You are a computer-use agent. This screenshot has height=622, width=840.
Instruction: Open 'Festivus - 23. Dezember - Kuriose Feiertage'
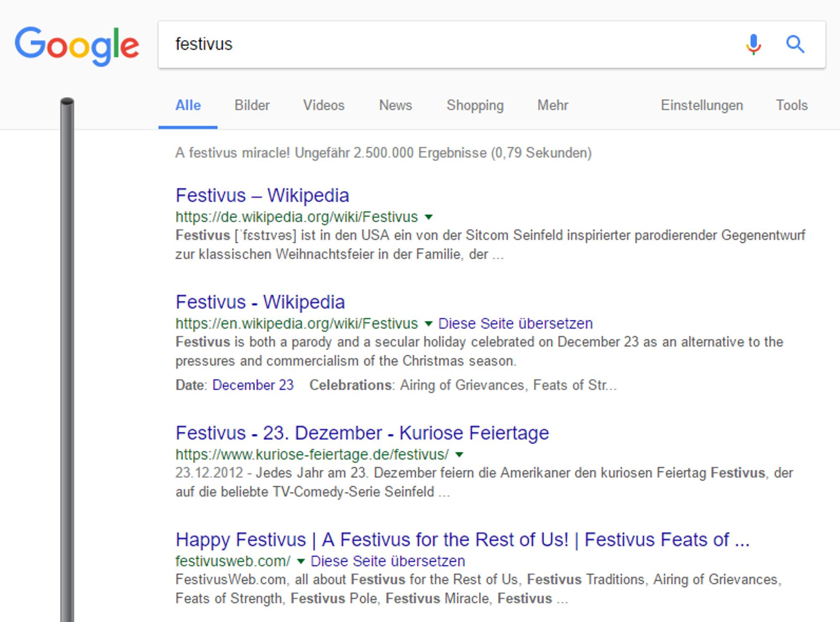[x=362, y=433]
